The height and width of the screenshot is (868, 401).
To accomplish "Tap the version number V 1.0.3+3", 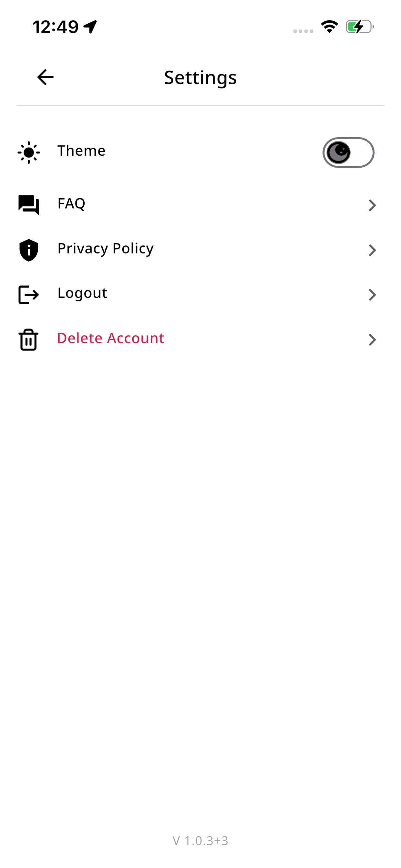I will [200, 840].
